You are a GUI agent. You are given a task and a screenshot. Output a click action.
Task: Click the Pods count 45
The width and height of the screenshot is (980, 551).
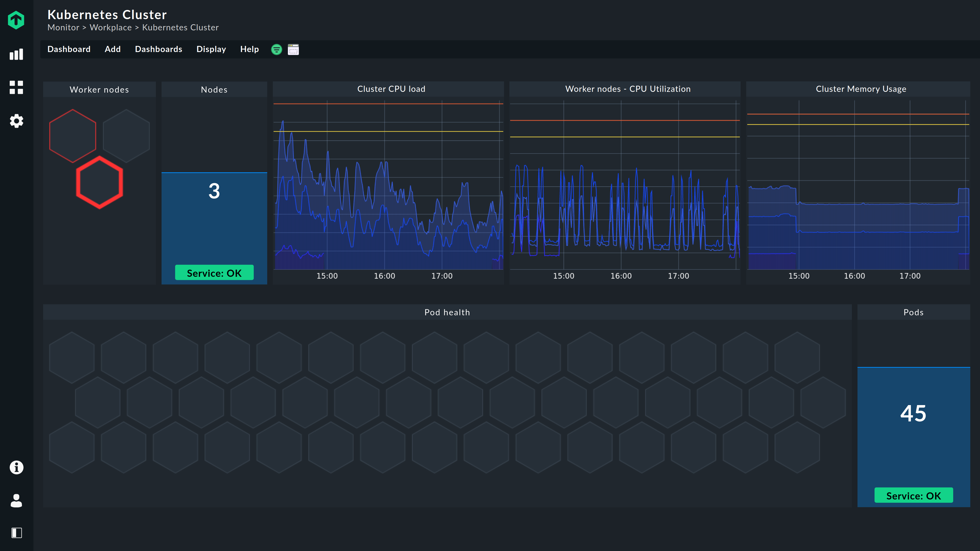913,413
